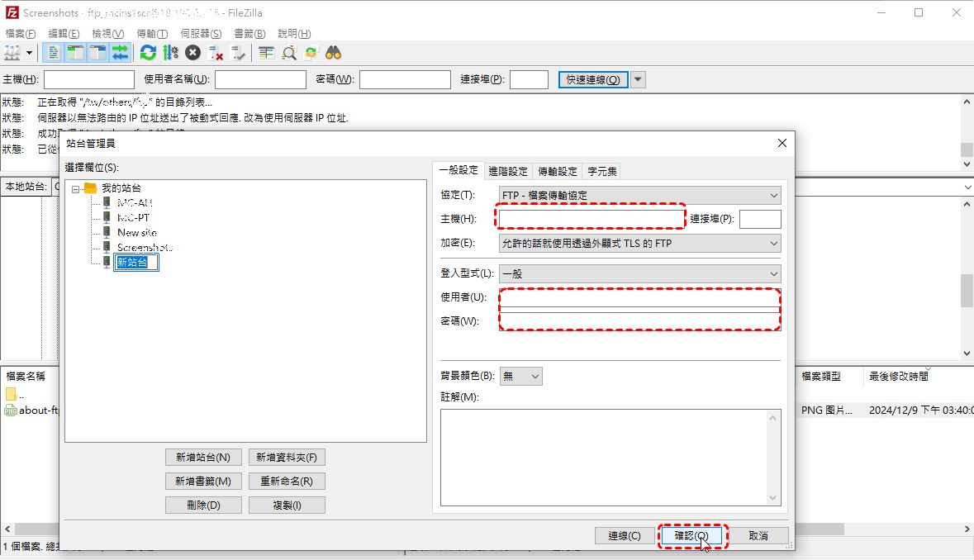Viewport: 974px width, 560px height.
Task: Click the site manager 連接埠(P) port input
Action: click(760, 219)
